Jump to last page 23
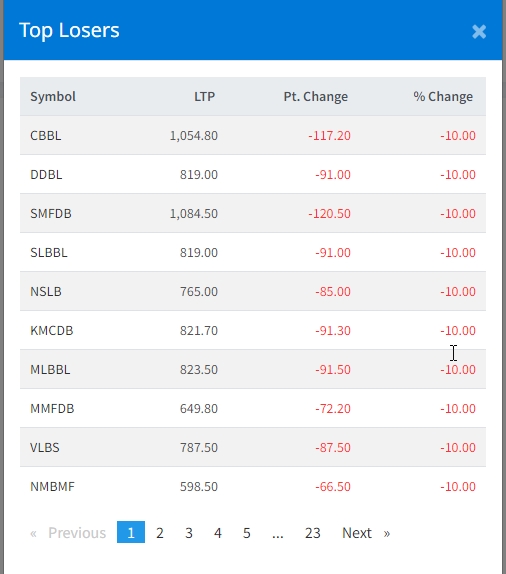506x574 pixels. click(312, 533)
